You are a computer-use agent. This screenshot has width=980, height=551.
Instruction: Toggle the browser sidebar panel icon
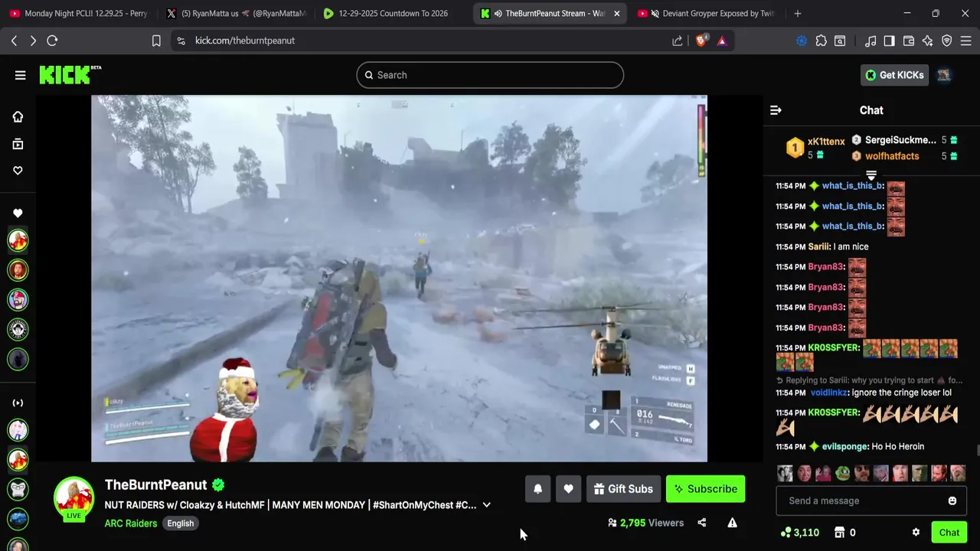coord(889,41)
